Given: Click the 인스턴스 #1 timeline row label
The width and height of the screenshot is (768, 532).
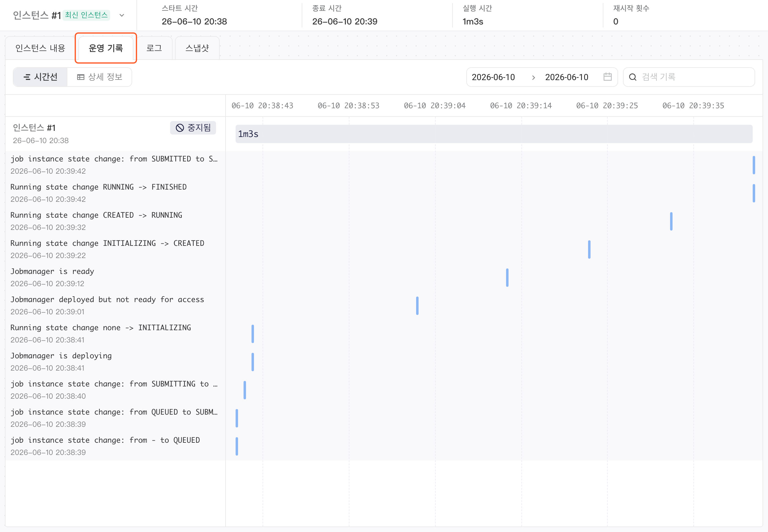Looking at the screenshot, I should coord(34,128).
